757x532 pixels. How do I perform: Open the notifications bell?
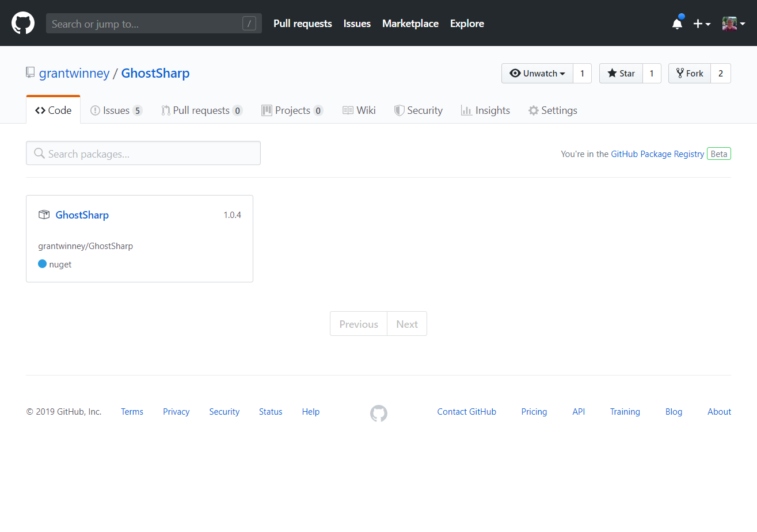pyautogui.click(x=677, y=24)
